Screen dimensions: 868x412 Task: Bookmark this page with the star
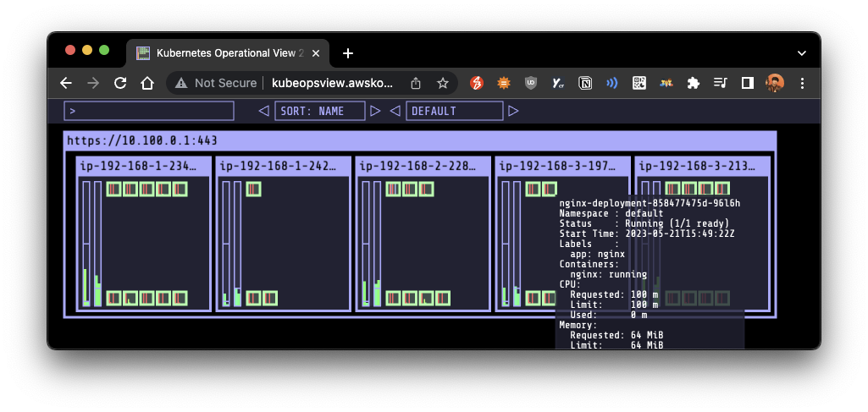pyautogui.click(x=442, y=83)
